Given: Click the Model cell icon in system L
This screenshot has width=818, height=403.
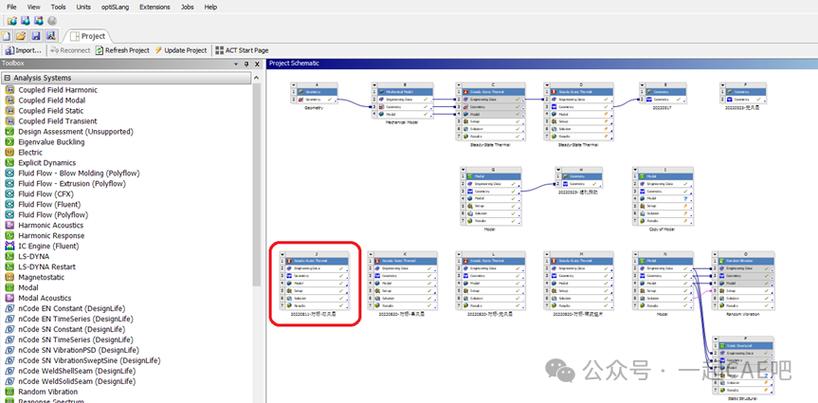Looking at the screenshot, I should point(465,283).
